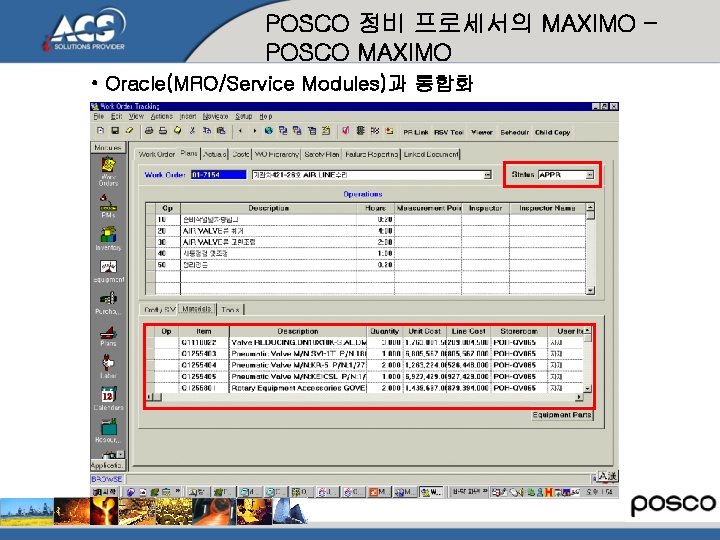Click the Applications button below sidebar
This screenshot has width=720, height=540.
coord(107,465)
